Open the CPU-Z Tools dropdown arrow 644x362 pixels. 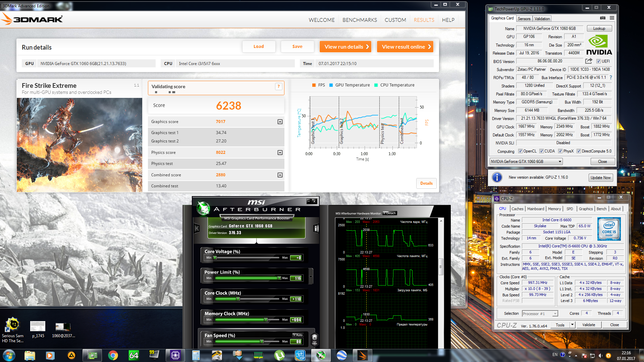(572, 325)
